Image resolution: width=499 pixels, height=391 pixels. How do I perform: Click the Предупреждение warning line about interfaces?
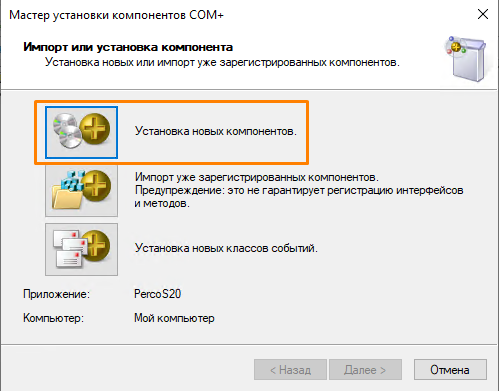coord(299,190)
